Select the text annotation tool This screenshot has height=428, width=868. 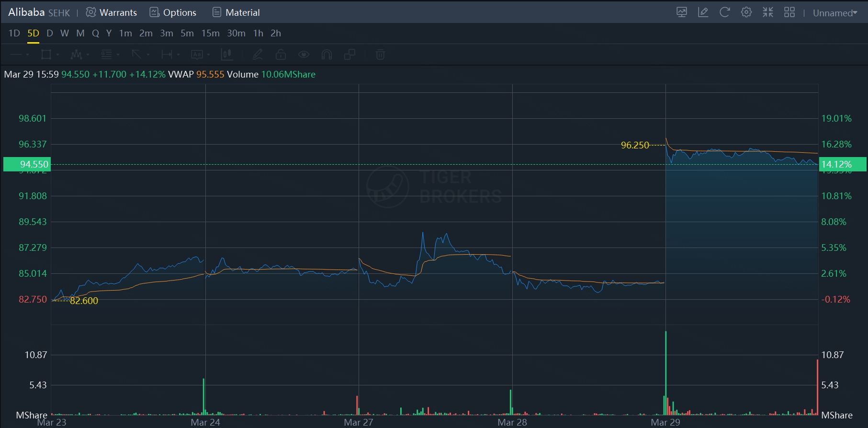pos(197,55)
